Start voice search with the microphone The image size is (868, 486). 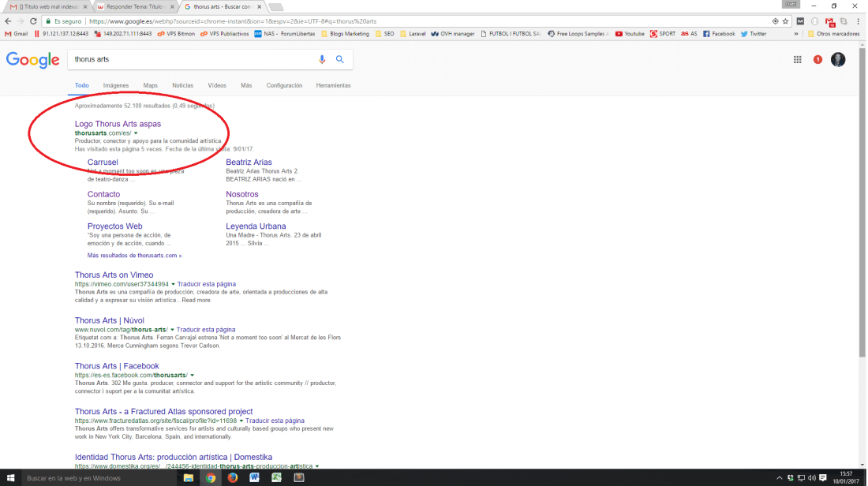click(322, 59)
